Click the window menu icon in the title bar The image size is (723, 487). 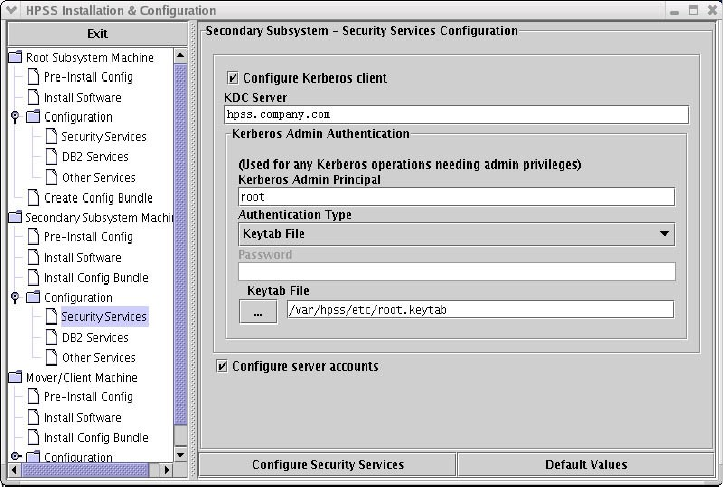coord(12,10)
